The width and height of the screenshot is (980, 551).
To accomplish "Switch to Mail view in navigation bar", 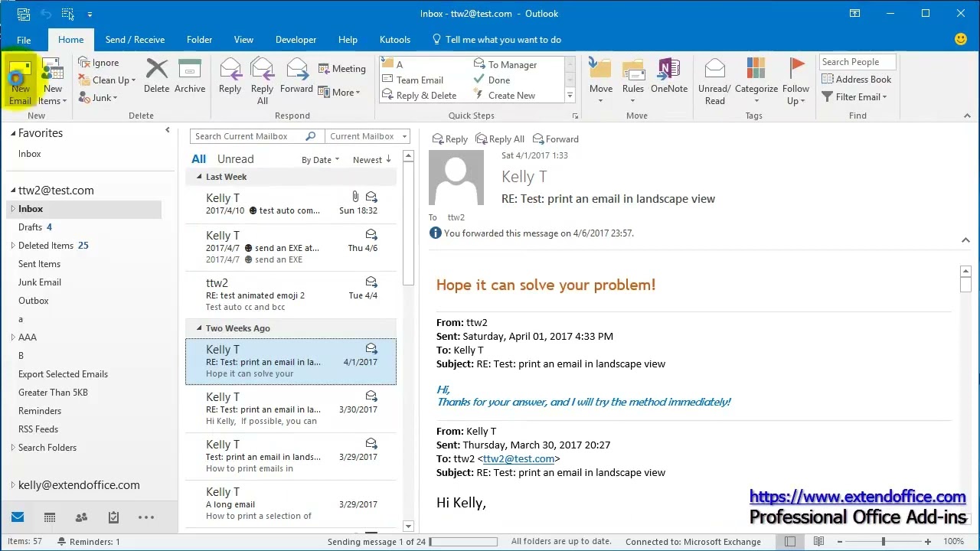I will tap(18, 517).
